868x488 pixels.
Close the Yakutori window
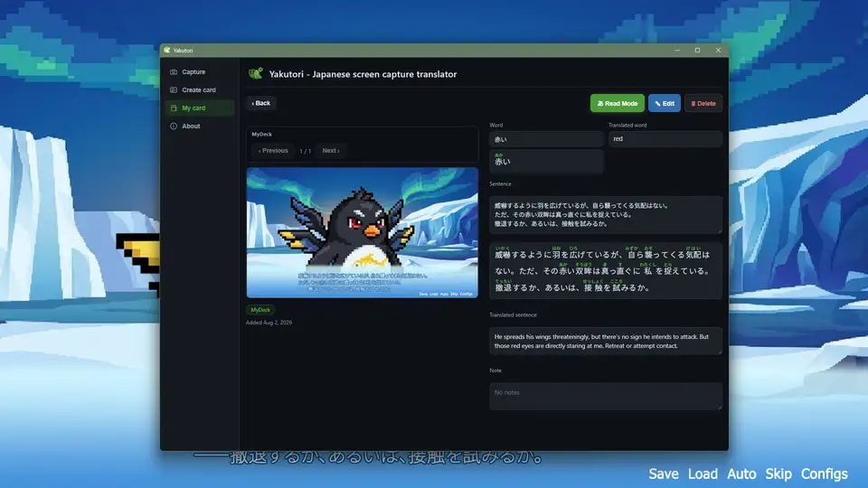coord(718,50)
